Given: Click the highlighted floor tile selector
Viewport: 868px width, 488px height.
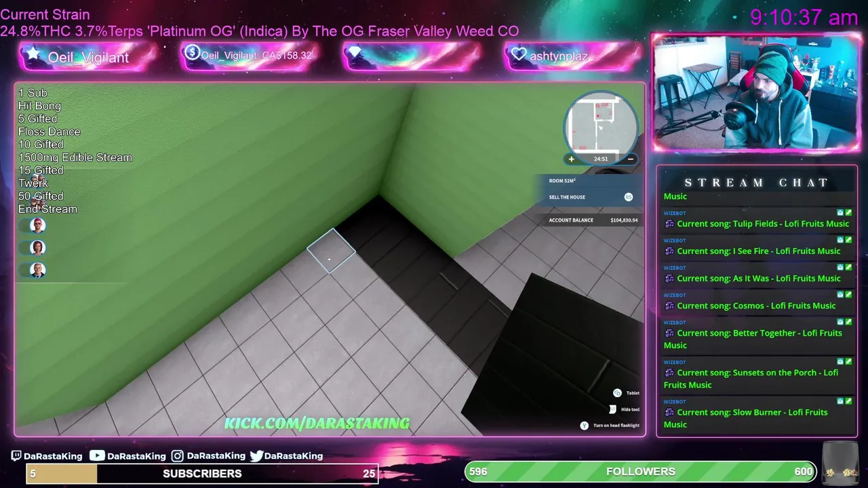Looking at the screenshot, I should (x=331, y=251).
